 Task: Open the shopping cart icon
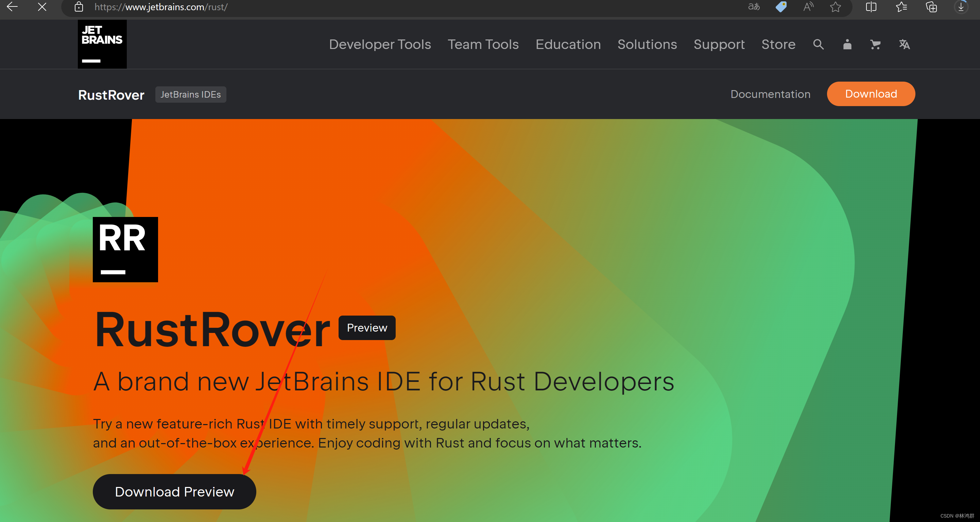875,45
